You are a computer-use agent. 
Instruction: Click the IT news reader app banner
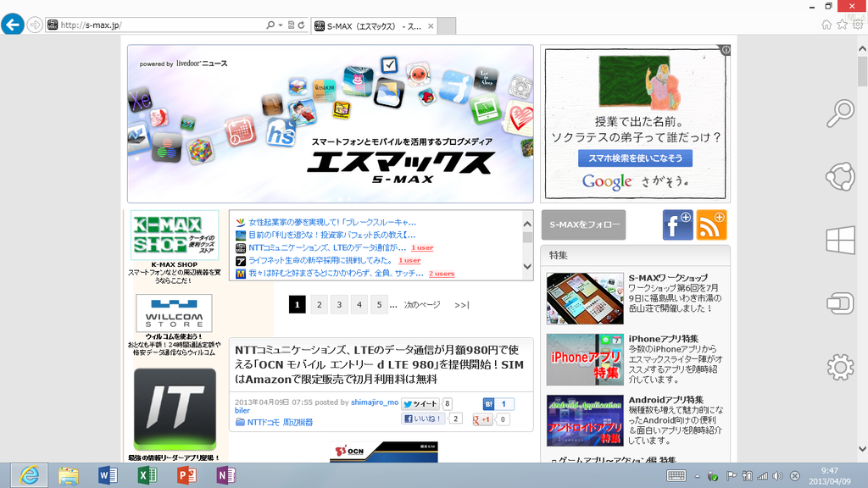point(175,409)
